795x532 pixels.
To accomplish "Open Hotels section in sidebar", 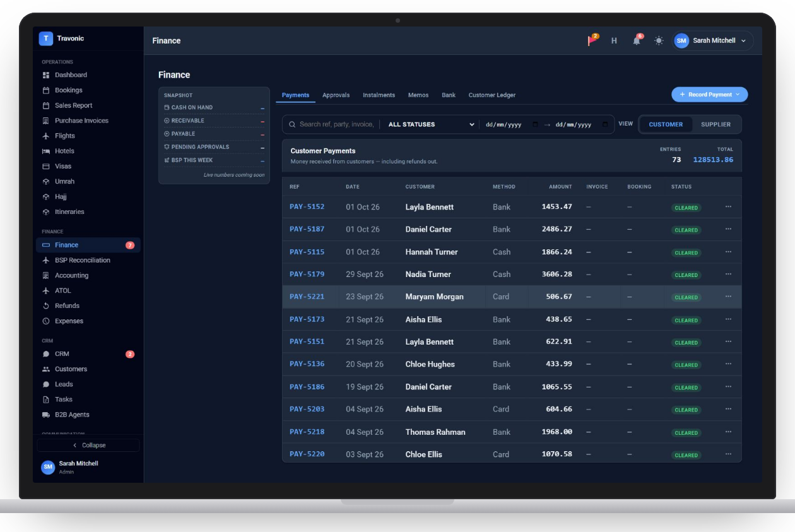I will 88,151.
